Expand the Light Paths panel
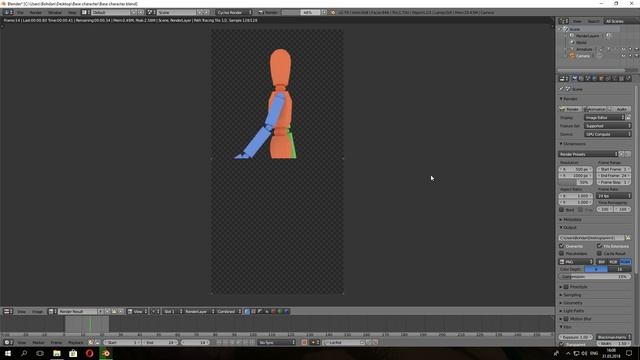The image size is (640, 360). click(x=573, y=311)
